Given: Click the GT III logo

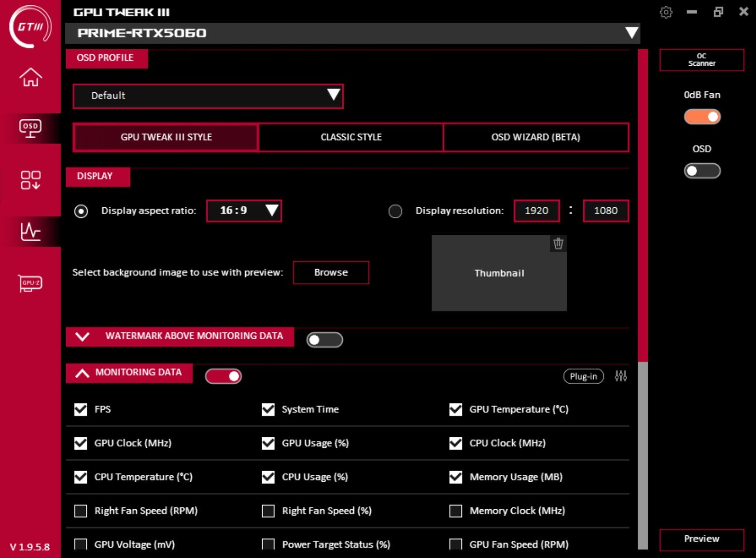Looking at the screenshot, I should coord(30,27).
